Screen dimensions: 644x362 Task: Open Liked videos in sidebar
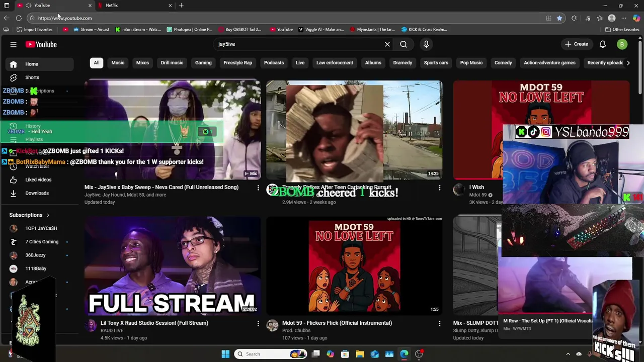tap(38, 179)
